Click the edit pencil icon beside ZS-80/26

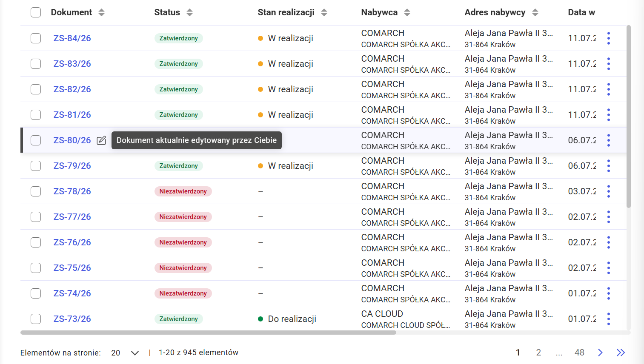click(101, 140)
